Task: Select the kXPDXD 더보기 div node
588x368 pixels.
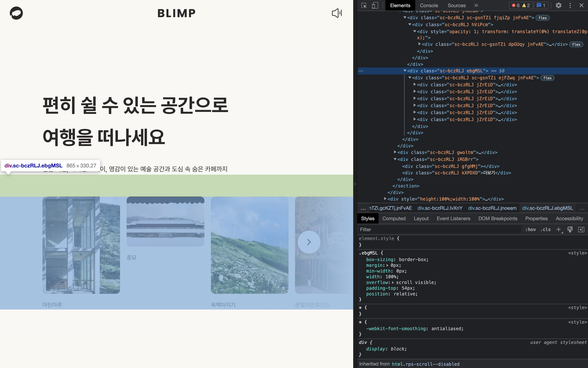Action: [x=457, y=173]
